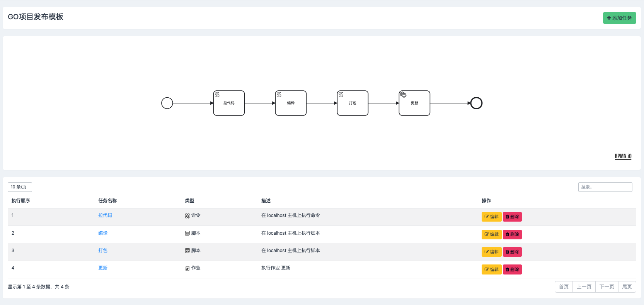Delete the 更新 task
This screenshot has height=305, width=644.
512,269
